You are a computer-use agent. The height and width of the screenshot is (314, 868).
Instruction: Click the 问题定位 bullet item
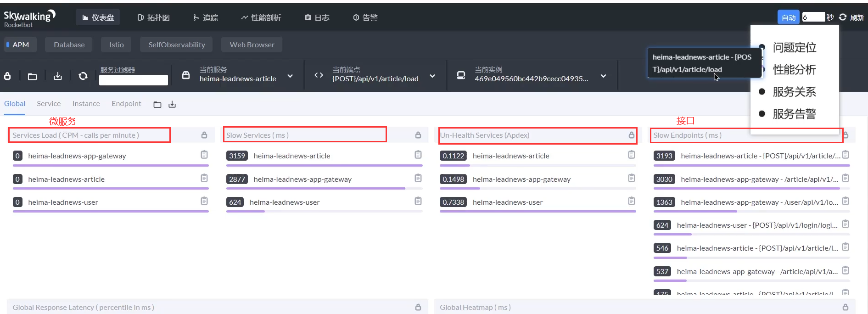(x=794, y=47)
